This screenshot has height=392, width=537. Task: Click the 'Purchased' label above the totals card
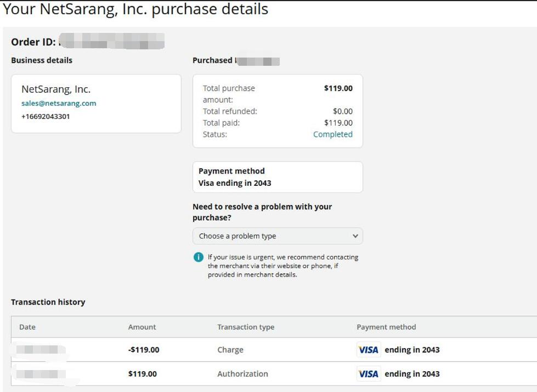(x=212, y=60)
